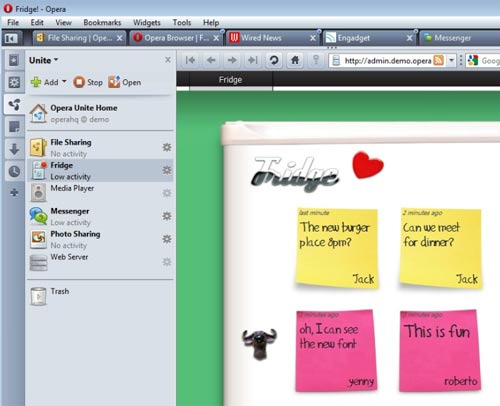Click the plus icon to add a panel
The height and width of the screenshot is (406, 500).
pyautogui.click(x=14, y=192)
